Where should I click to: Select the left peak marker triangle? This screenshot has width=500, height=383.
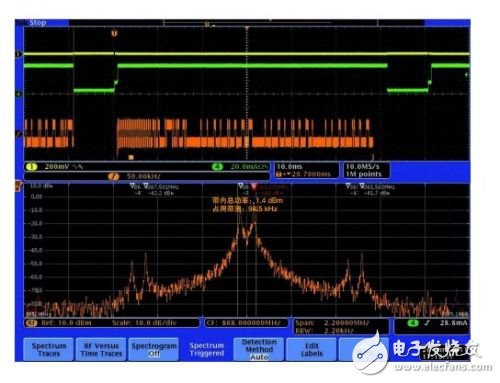pyautogui.click(x=146, y=185)
